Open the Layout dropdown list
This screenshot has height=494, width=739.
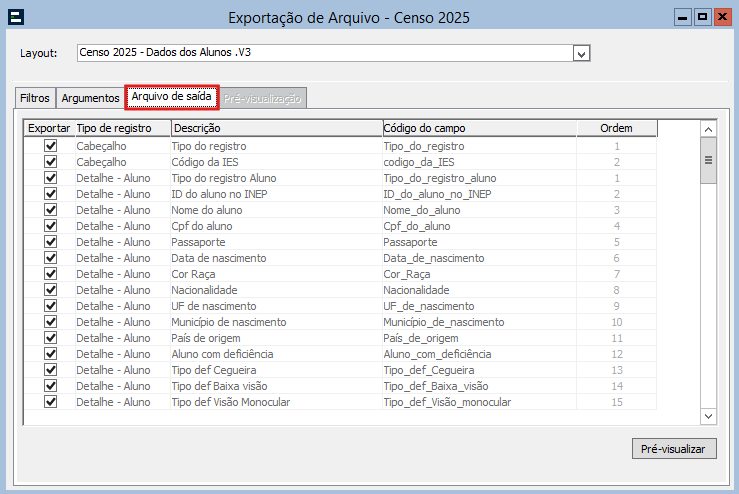pos(582,54)
